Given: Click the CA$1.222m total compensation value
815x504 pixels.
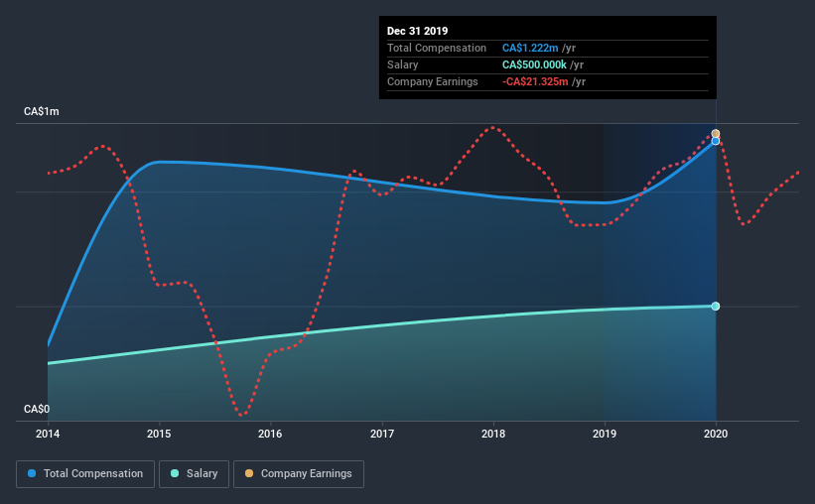Looking at the screenshot, I should [530, 48].
